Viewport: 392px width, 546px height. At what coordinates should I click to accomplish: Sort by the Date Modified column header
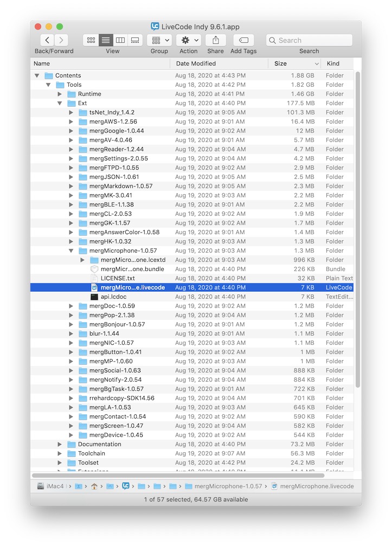pos(219,63)
